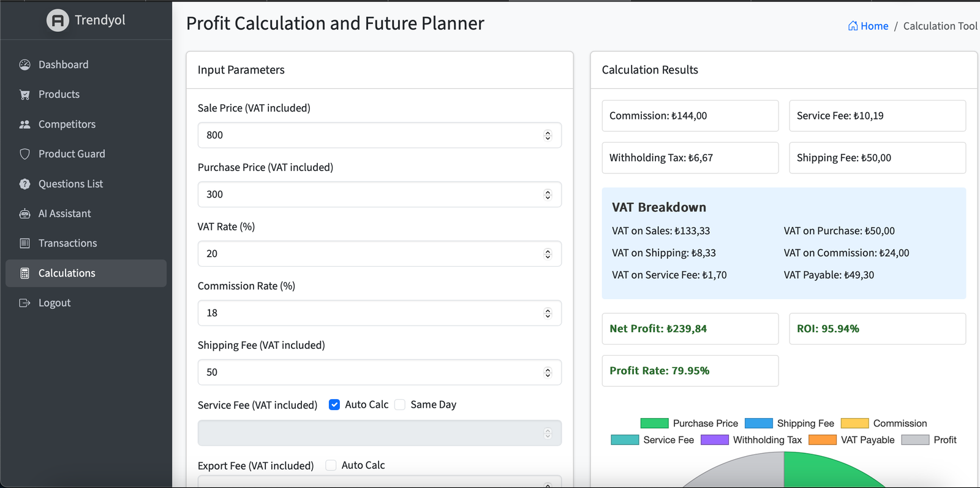The width and height of the screenshot is (980, 488).
Task: Click the Commission Rate stepper arrows
Action: point(548,313)
